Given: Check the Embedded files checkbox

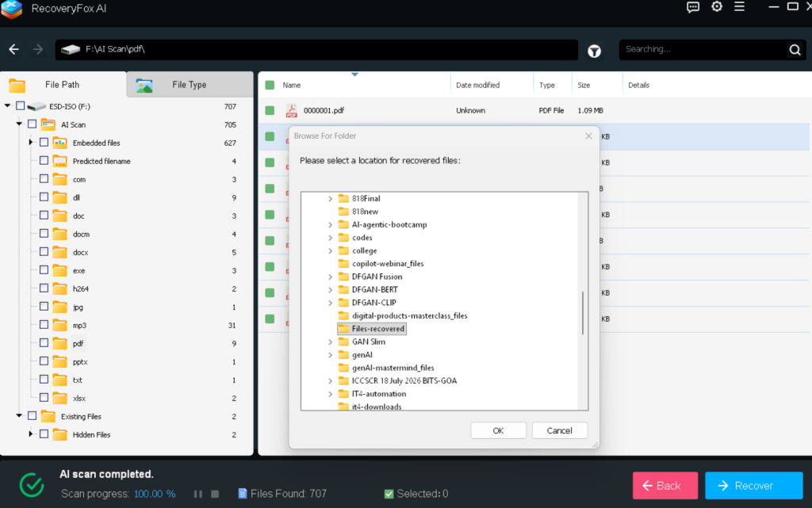Looking at the screenshot, I should coord(44,143).
